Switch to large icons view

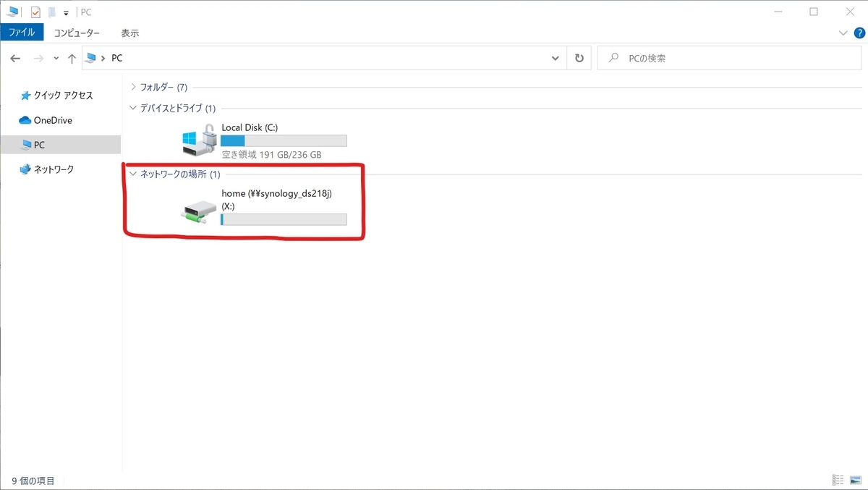[856, 481]
